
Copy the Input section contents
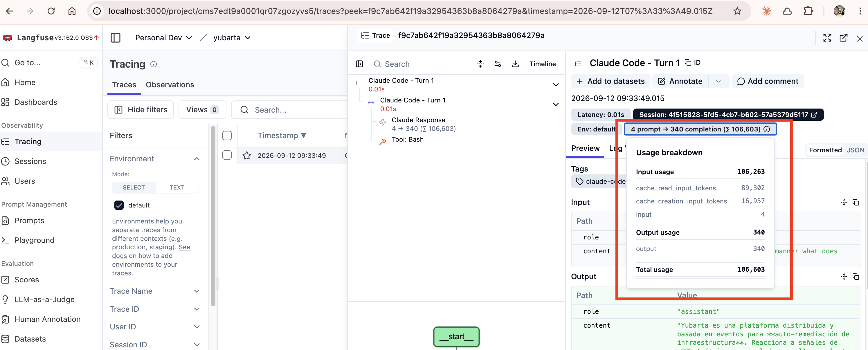[x=856, y=202]
